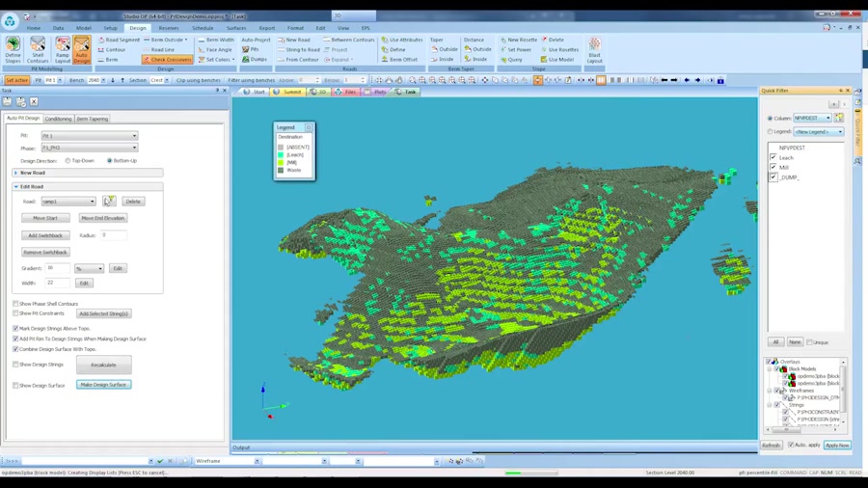Click the Width input field
Screen dimensions: 868x488
pyautogui.click(x=57, y=283)
